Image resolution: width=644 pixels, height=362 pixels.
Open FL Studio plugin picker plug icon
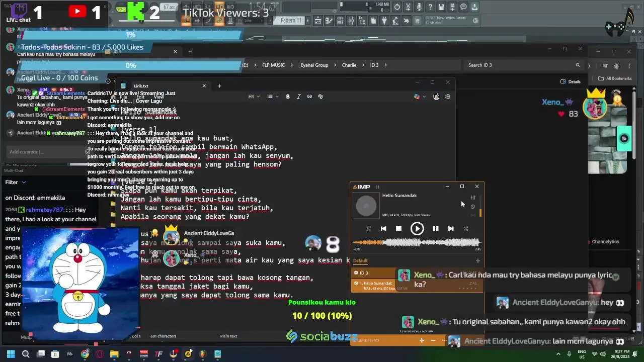[384, 21]
